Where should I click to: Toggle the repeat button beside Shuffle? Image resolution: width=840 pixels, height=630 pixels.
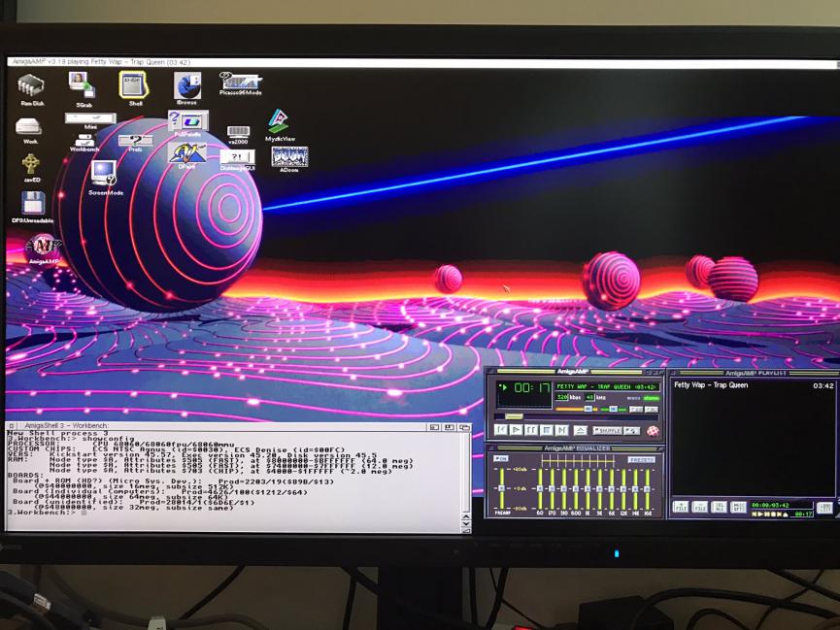tap(632, 430)
